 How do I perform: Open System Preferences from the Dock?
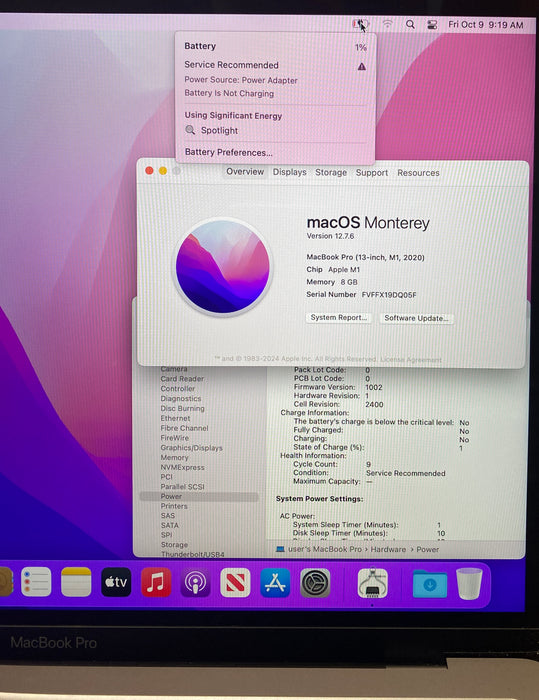(315, 583)
